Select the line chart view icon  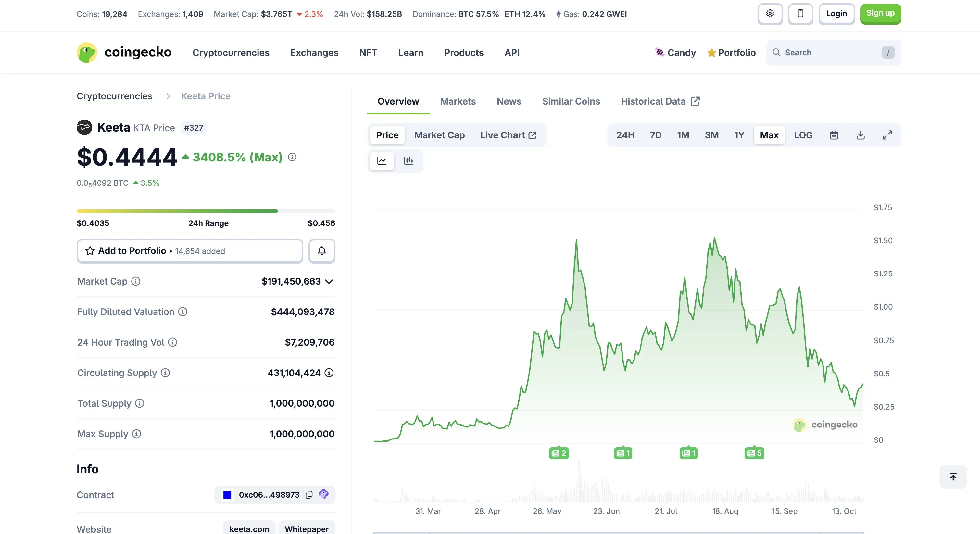click(382, 161)
